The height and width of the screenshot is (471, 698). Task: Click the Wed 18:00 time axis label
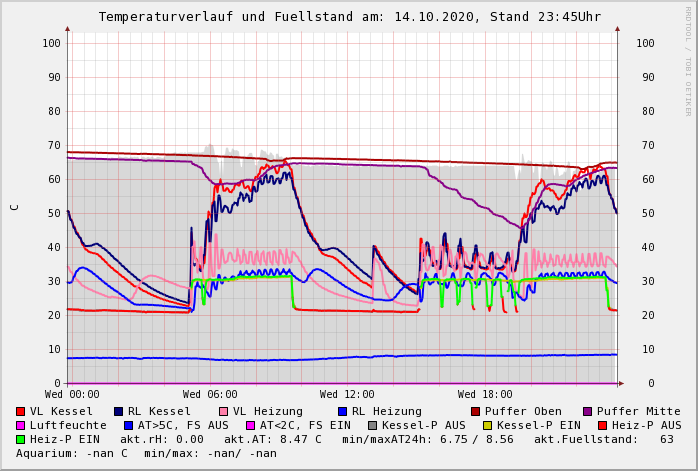tap(485, 395)
